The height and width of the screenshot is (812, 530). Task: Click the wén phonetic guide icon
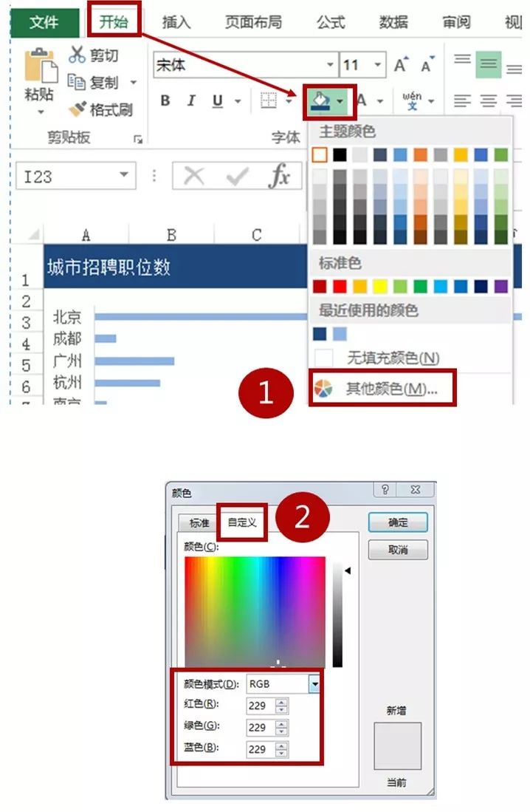pyautogui.click(x=412, y=100)
